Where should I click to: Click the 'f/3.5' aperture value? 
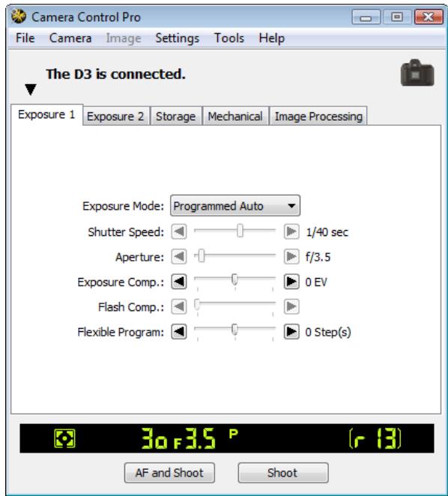coord(318,257)
